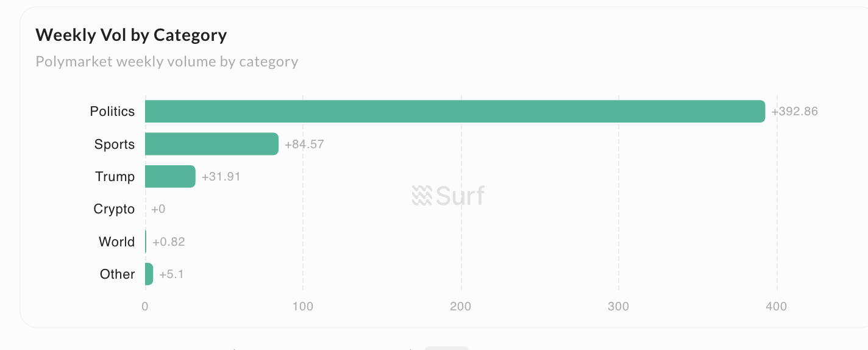Select the Sports axis label
This screenshot has width=868, height=350.
115,145
